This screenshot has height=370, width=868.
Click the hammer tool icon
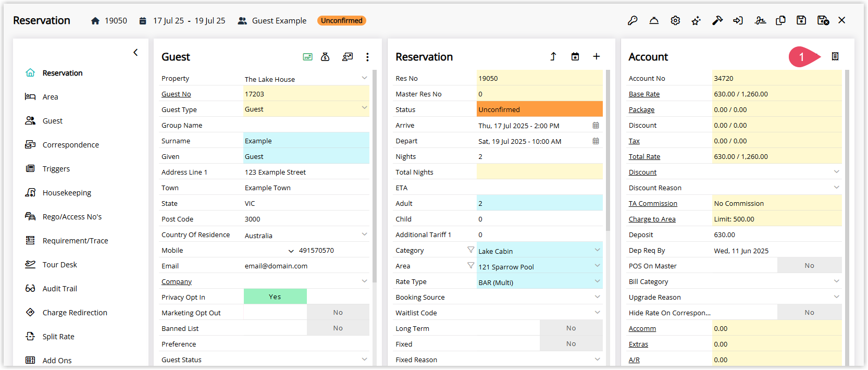(x=717, y=20)
